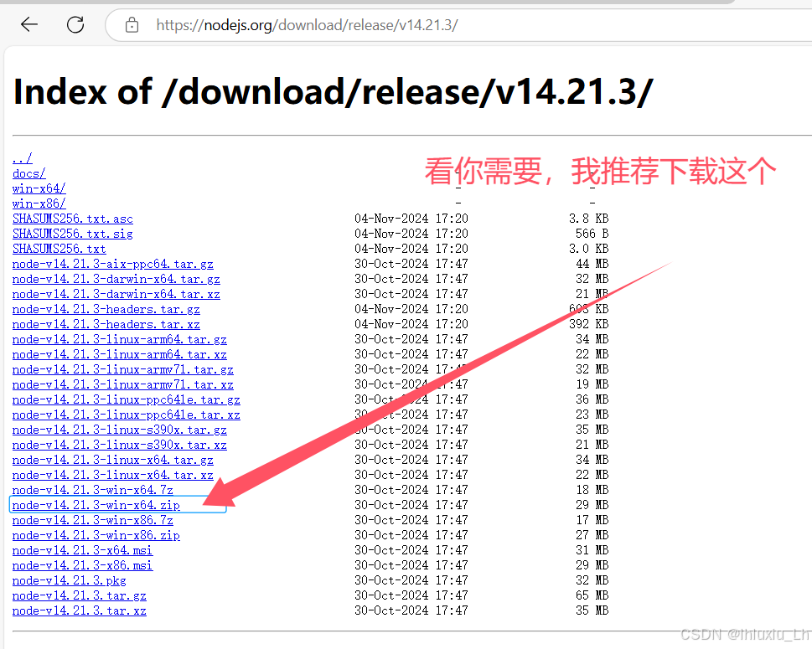Download the recommended node-v14.21.3-win-x64.zip
The height and width of the screenshot is (649, 812).
[95, 505]
